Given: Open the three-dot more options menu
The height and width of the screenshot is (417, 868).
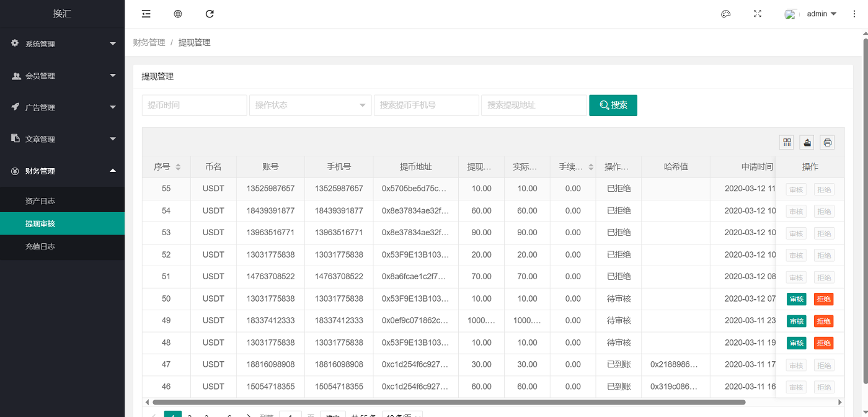Looking at the screenshot, I should coord(854,14).
